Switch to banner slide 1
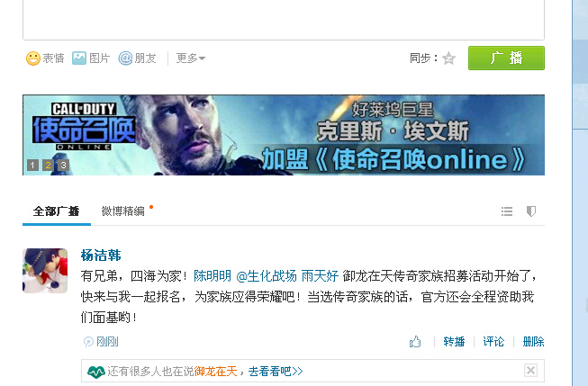Viewport: 588px width, 386px height. [32, 165]
